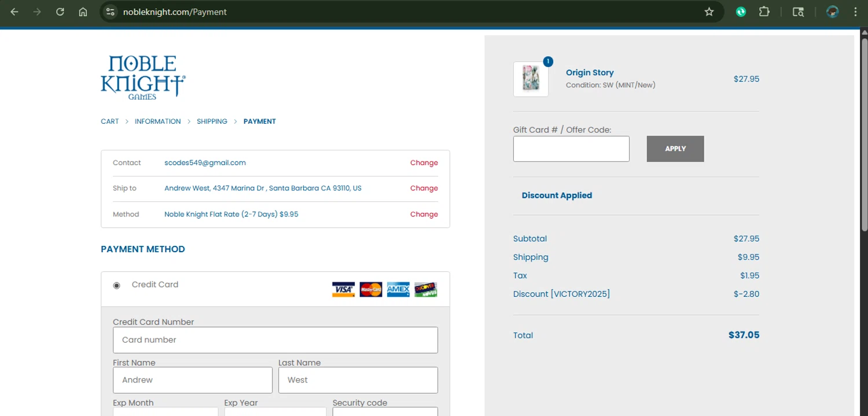This screenshot has height=416, width=868.
Task: Click the address bar URL nobleknight.com/Payment
Action: pos(175,12)
